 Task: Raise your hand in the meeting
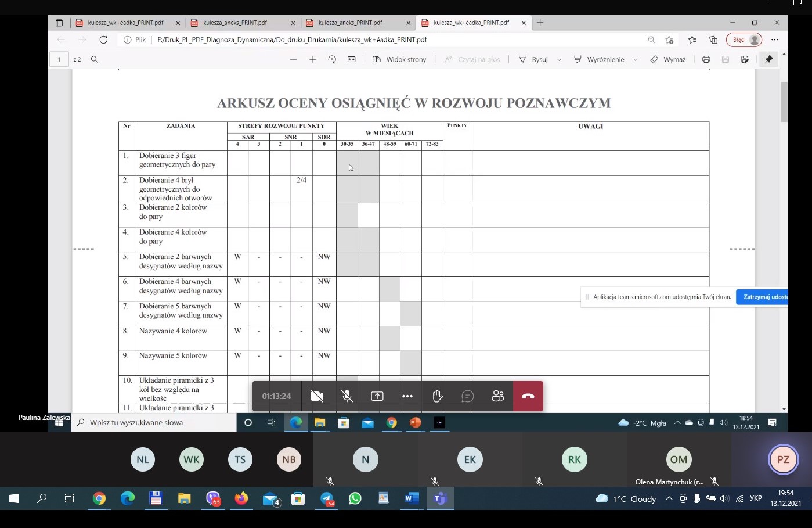[437, 396]
